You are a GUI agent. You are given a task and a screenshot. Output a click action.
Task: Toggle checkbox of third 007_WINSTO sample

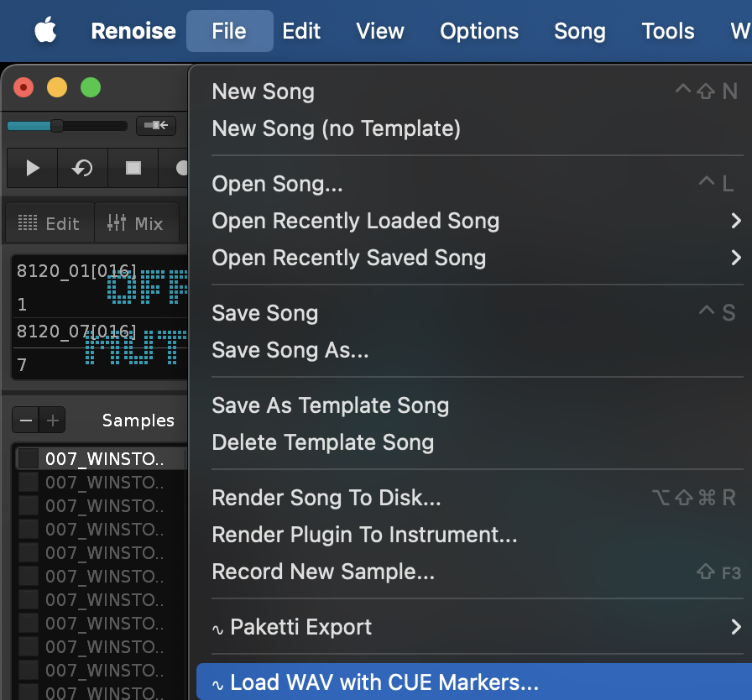click(29, 506)
